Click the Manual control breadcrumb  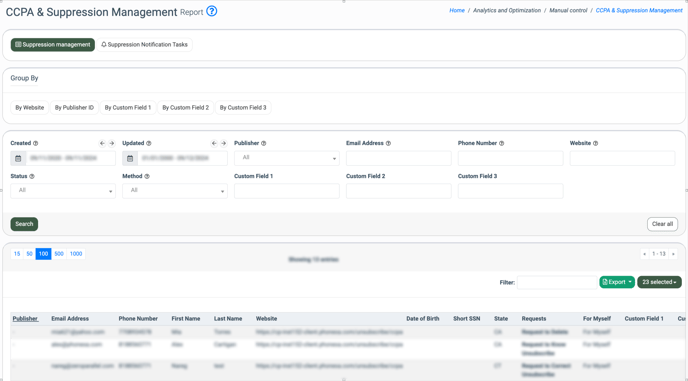point(568,11)
